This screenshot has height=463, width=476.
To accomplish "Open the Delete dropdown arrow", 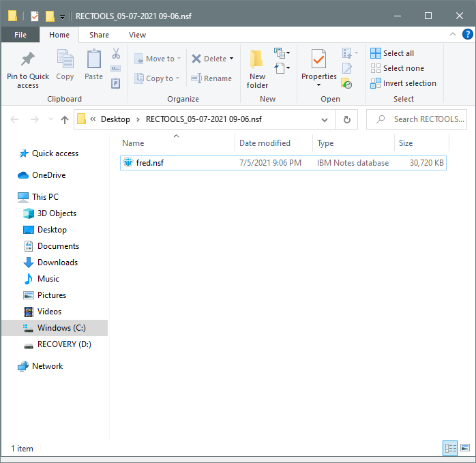I will (x=232, y=58).
